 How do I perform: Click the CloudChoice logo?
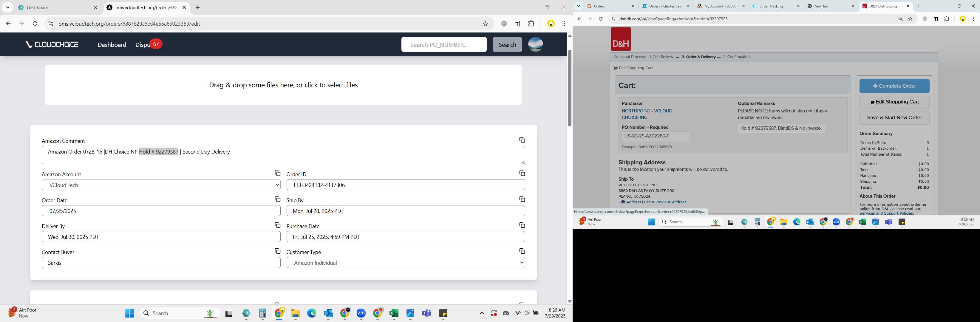[x=52, y=44]
